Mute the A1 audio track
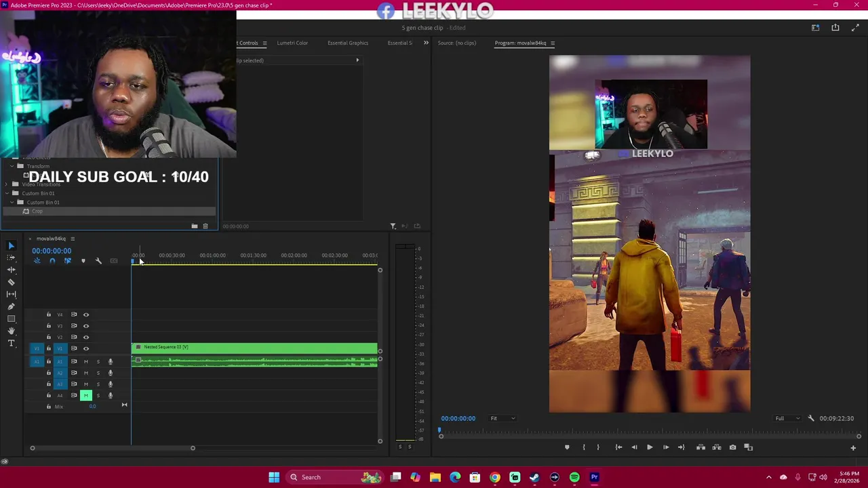Image resolution: width=868 pixels, height=488 pixels. coord(85,361)
